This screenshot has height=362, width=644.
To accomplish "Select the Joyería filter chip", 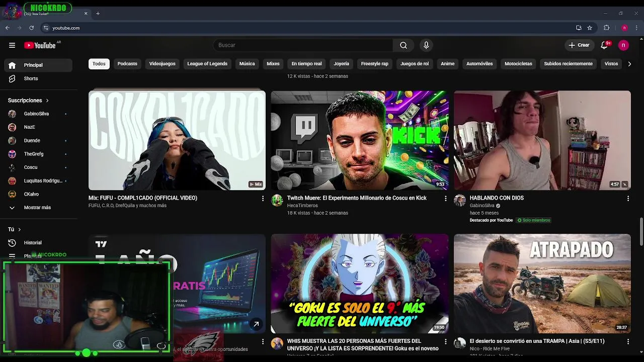I will click(341, 64).
